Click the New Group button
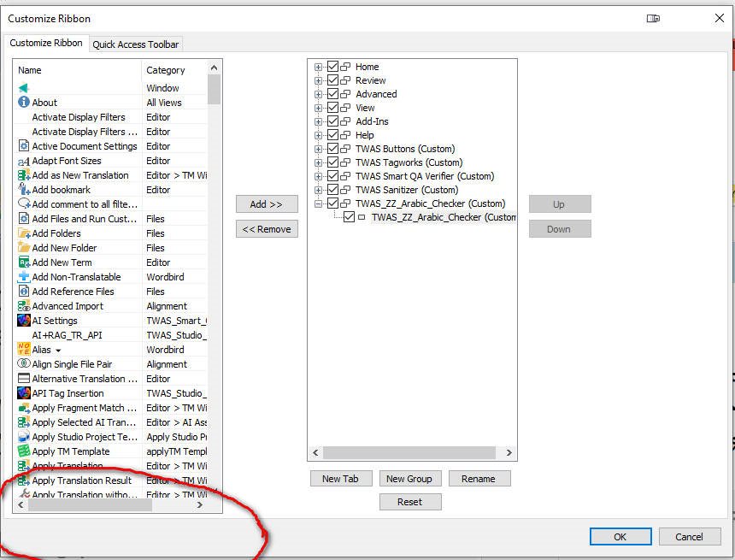Image resolution: width=735 pixels, height=560 pixels. pos(410,479)
